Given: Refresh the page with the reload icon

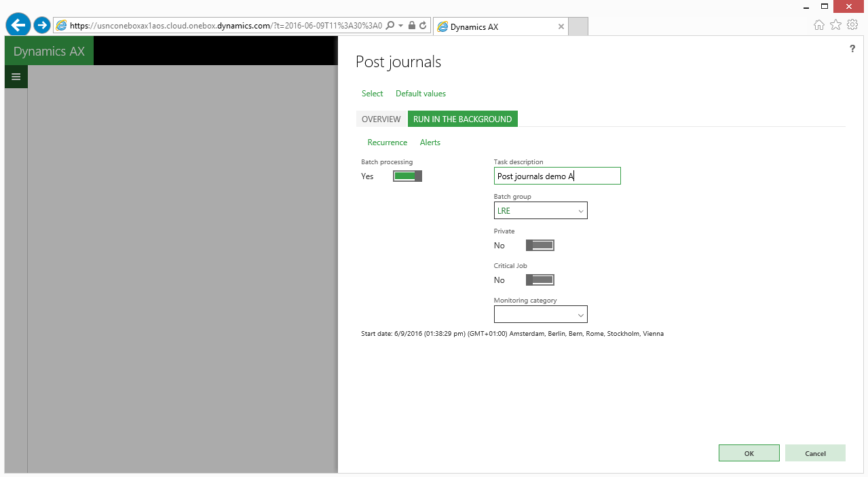Looking at the screenshot, I should (423, 26).
